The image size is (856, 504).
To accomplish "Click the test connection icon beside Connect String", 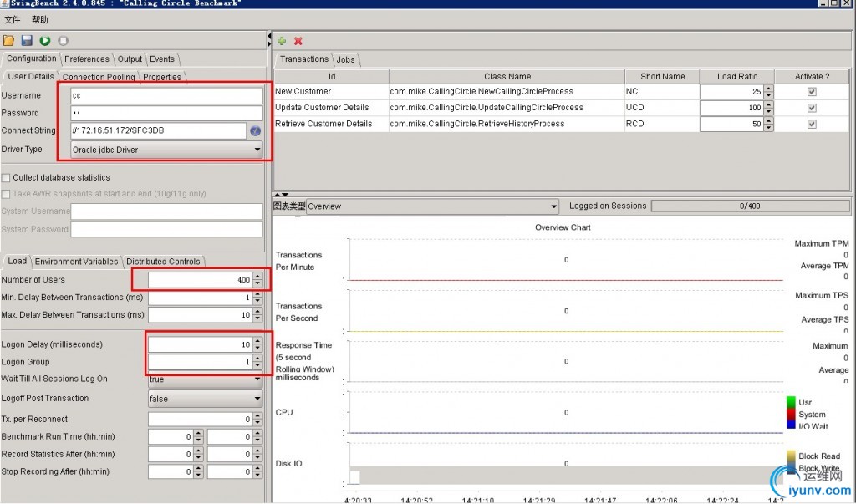I will click(x=255, y=131).
